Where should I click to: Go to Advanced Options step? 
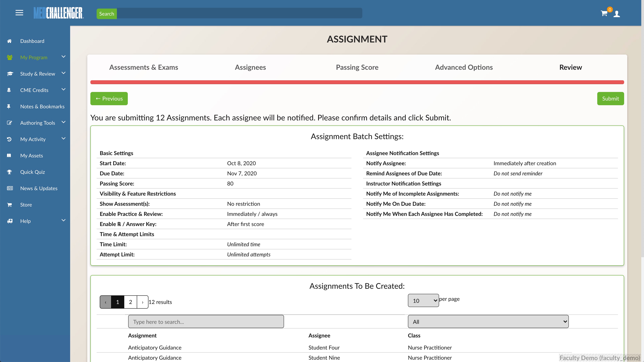coord(464,67)
